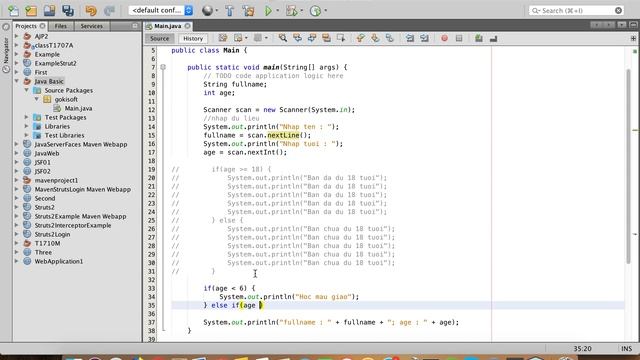Viewport: 640px width, 360px height.
Task: Toggle the History view button
Action: [193, 38]
